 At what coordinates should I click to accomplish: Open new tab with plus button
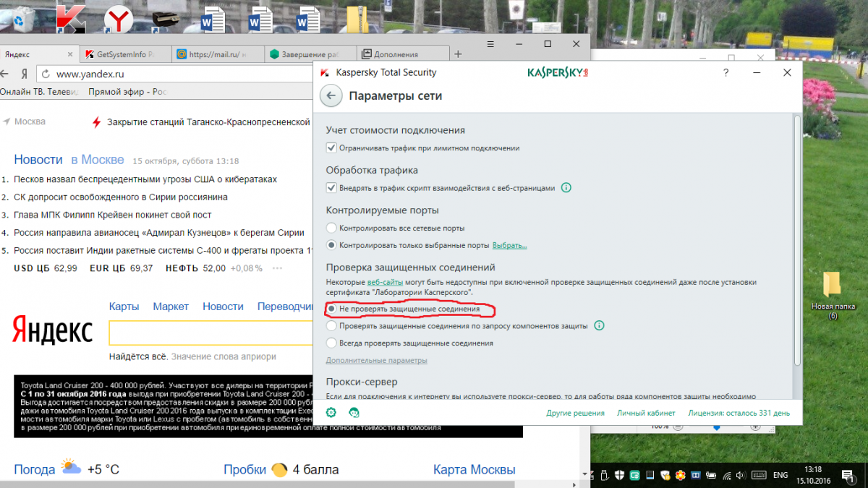coord(458,54)
